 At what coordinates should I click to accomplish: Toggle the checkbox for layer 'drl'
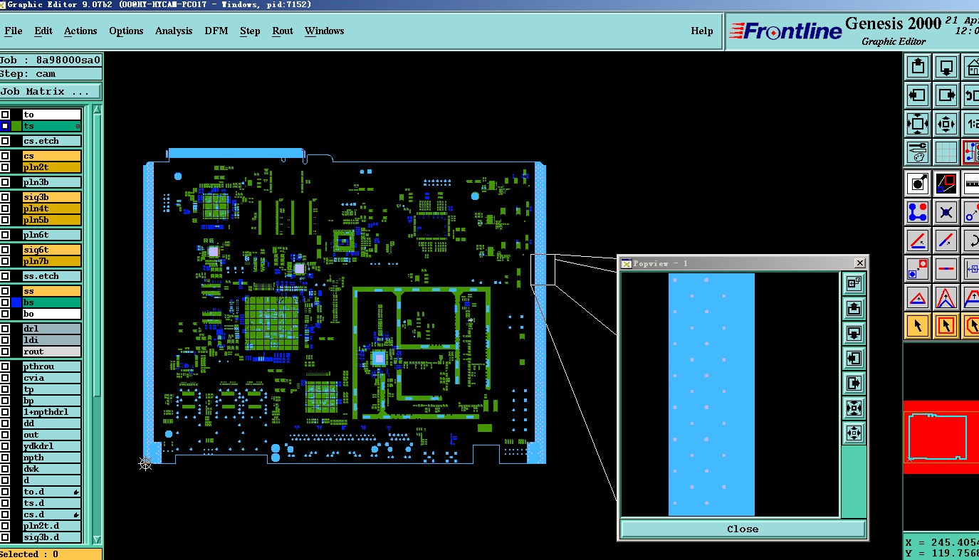click(x=5, y=329)
